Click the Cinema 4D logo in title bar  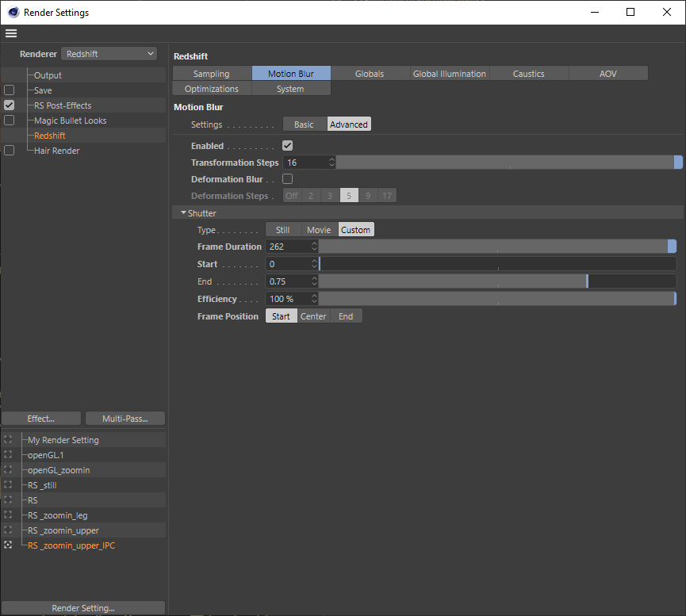pyautogui.click(x=12, y=12)
